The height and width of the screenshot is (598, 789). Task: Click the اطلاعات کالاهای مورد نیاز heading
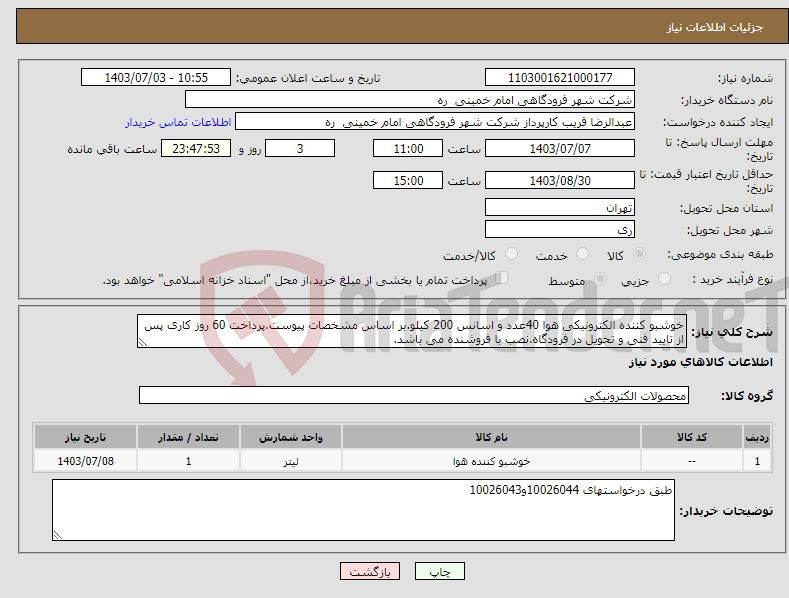tap(700, 362)
